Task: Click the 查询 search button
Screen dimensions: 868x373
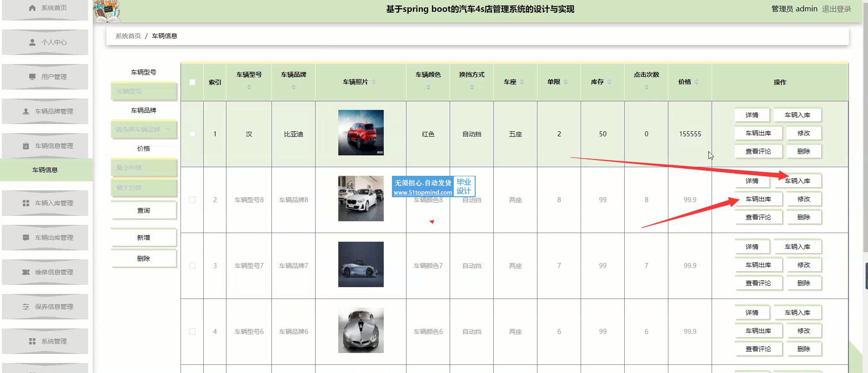Action: [143, 210]
